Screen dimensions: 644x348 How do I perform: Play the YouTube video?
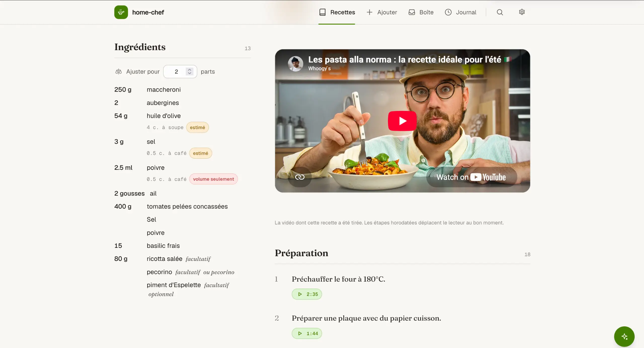[402, 121]
